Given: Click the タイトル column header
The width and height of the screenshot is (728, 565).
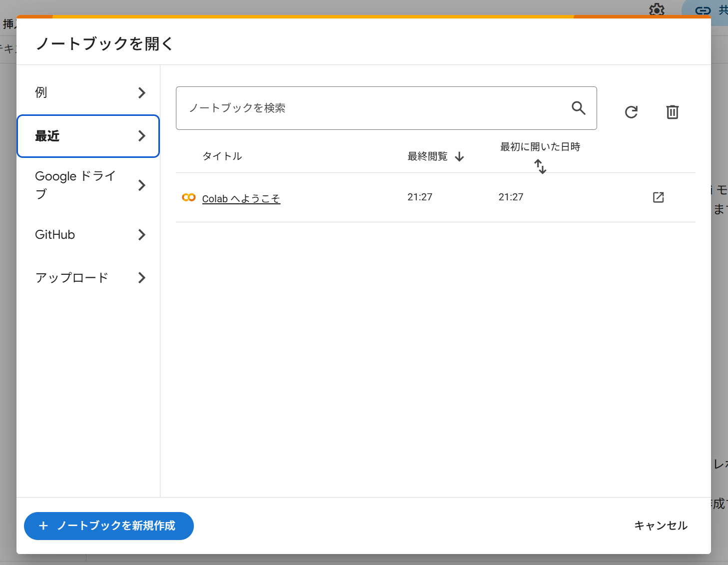Looking at the screenshot, I should [x=222, y=156].
